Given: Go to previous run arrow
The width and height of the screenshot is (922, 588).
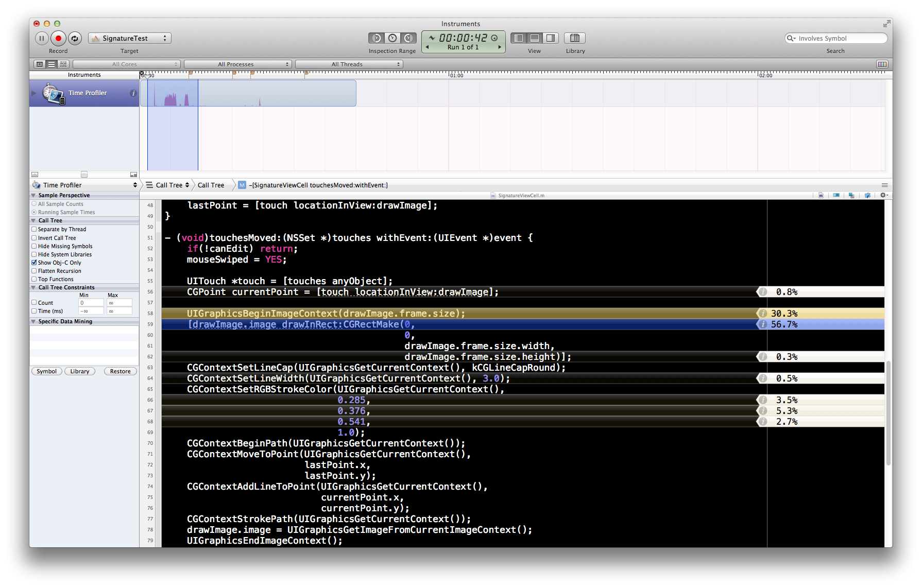Looking at the screenshot, I should coord(427,47).
